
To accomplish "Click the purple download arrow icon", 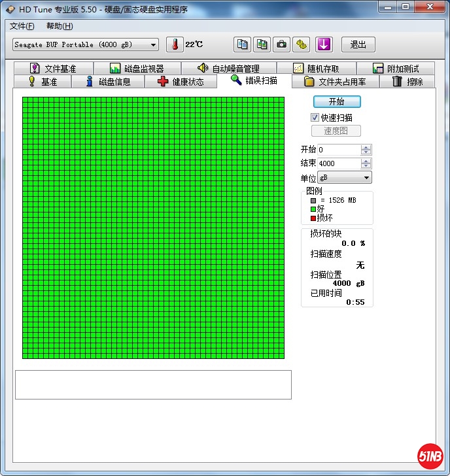I will (324, 44).
